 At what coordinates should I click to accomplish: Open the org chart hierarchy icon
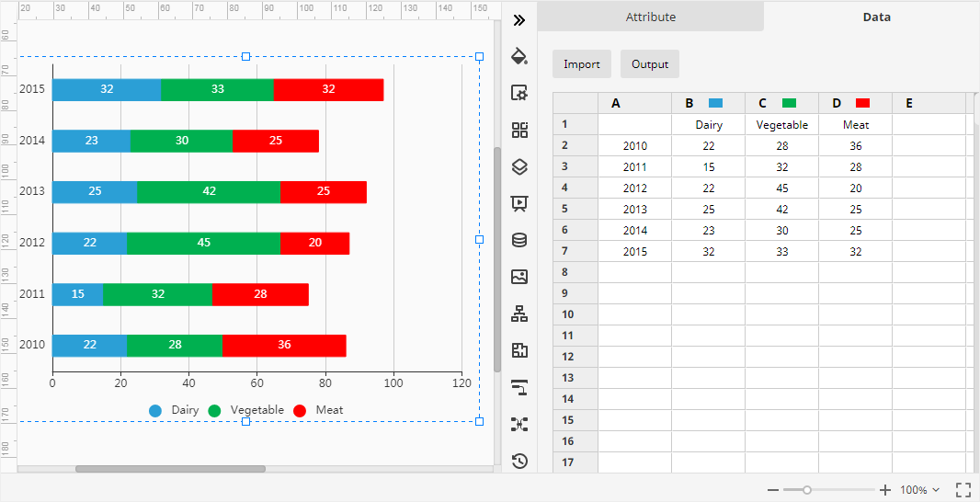519,314
